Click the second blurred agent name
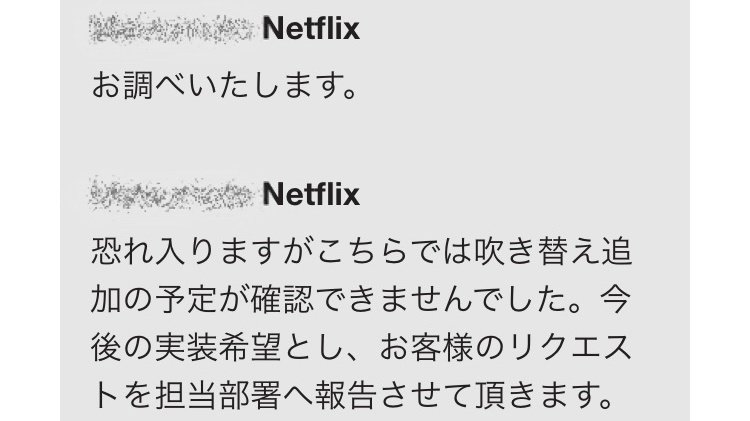750x421 pixels. pos(172,193)
